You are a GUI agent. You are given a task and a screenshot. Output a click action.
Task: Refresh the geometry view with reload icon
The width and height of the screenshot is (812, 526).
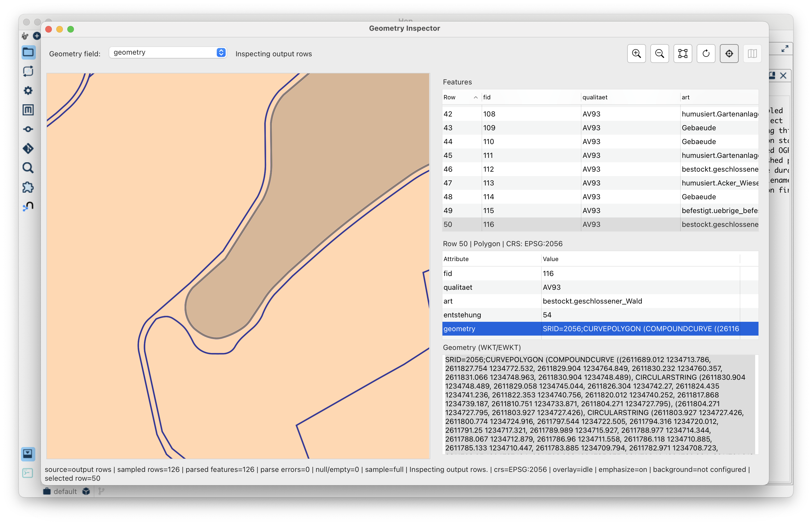coord(706,54)
